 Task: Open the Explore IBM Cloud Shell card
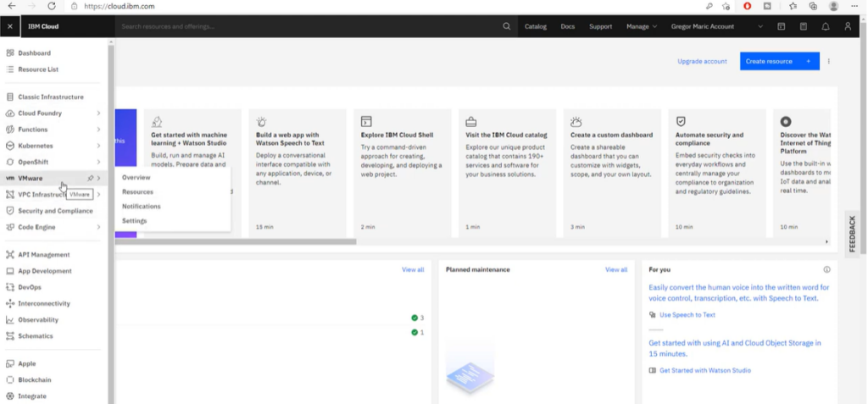tap(403, 174)
